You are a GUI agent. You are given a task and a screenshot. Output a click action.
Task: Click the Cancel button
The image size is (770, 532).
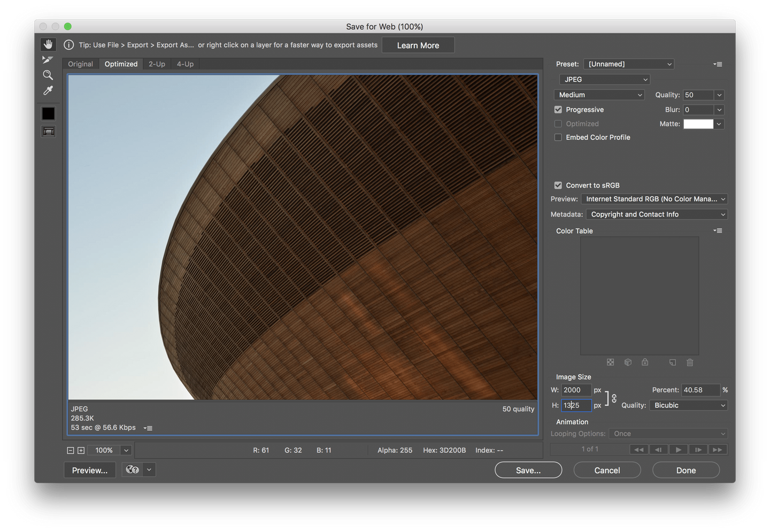point(607,471)
